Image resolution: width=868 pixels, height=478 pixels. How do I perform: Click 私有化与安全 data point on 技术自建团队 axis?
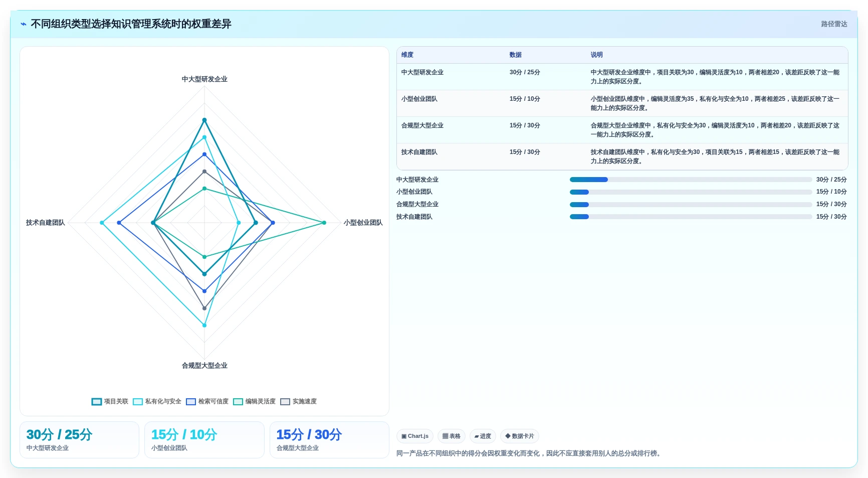(x=102, y=223)
